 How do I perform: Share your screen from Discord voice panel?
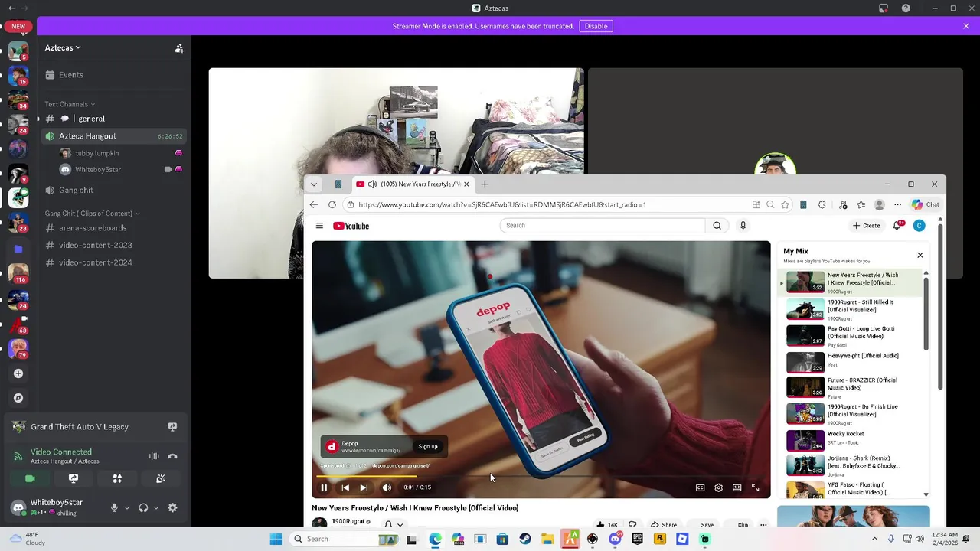[73, 478]
